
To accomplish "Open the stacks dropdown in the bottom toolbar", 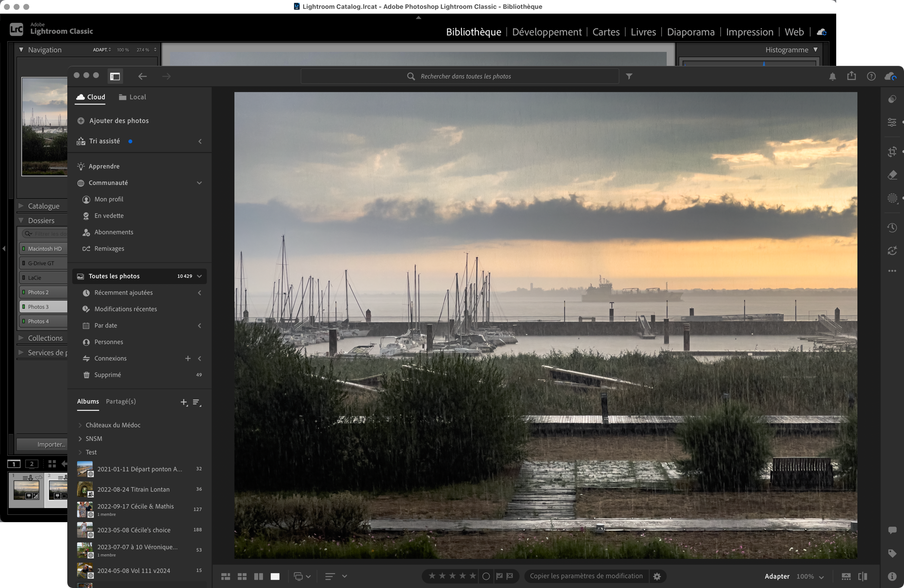I will [x=302, y=576].
